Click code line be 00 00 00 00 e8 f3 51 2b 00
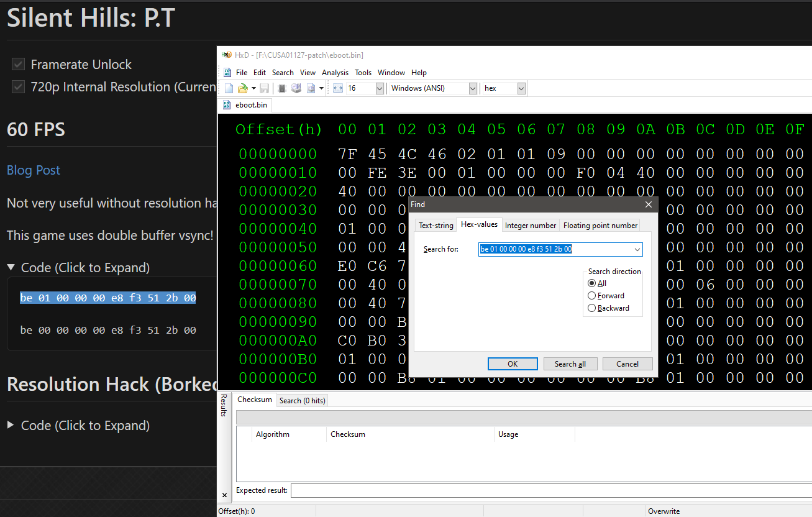812x517 pixels. (108, 331)
